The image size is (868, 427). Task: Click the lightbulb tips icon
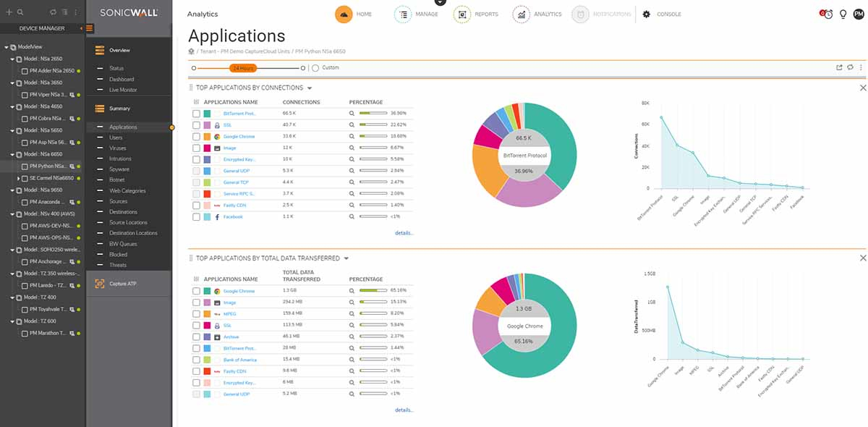(x=843, y=14)
